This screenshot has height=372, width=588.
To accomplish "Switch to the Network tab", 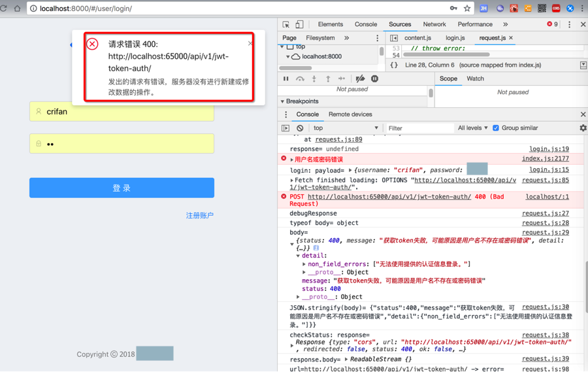I will tap(434, 24).
